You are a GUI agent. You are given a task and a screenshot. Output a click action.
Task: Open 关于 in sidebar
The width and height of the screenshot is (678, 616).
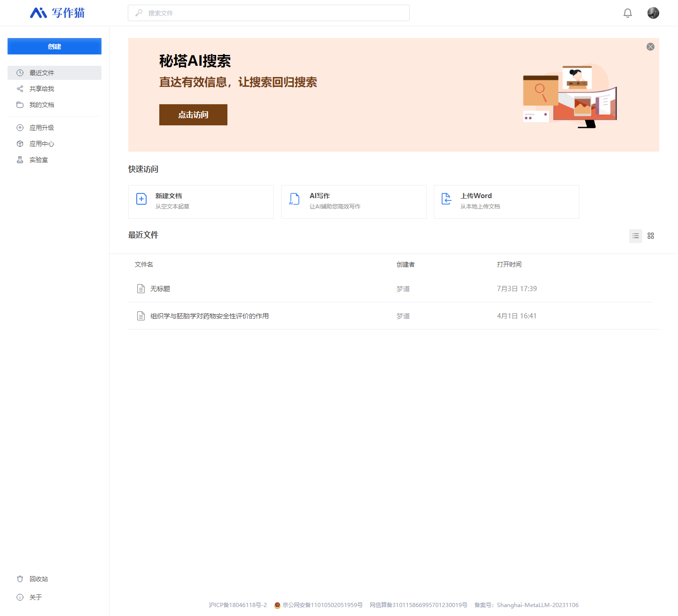point(55,597)
